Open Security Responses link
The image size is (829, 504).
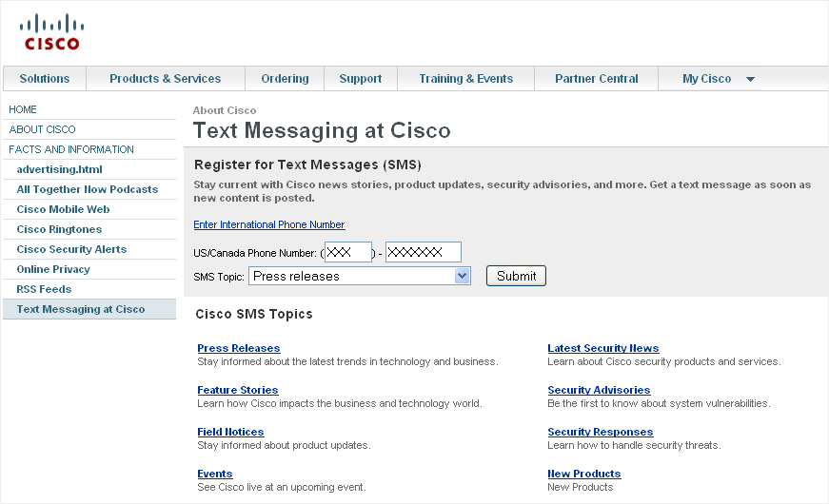click(x=600, y=432)
